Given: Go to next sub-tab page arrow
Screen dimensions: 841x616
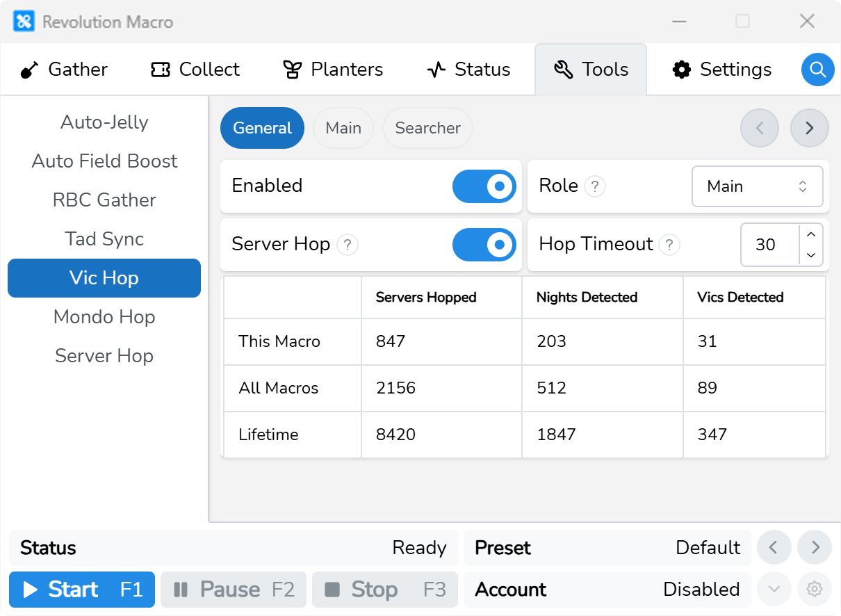Looking at the screenshot, I should (x=810, y=128).
